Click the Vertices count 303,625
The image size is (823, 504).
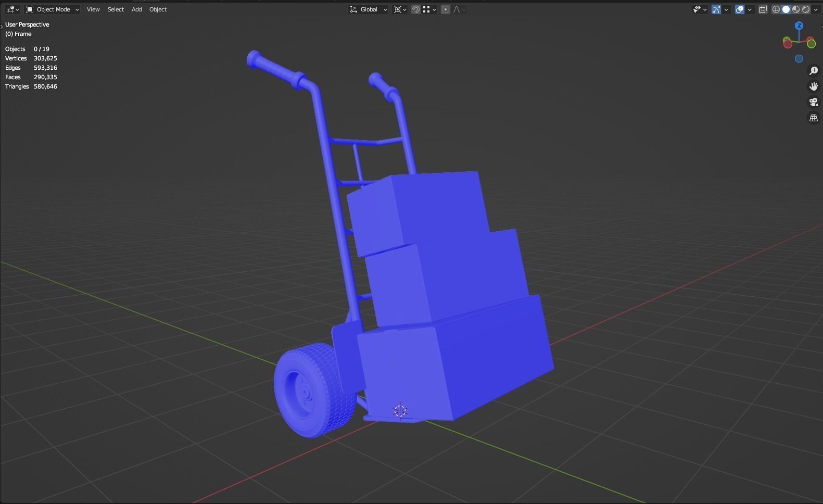[x=45, y=58]
